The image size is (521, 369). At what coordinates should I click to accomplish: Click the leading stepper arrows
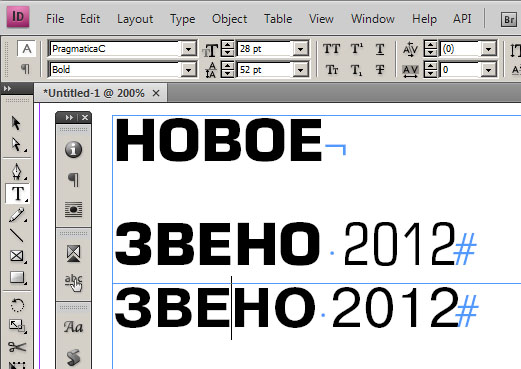pos(228,70)
